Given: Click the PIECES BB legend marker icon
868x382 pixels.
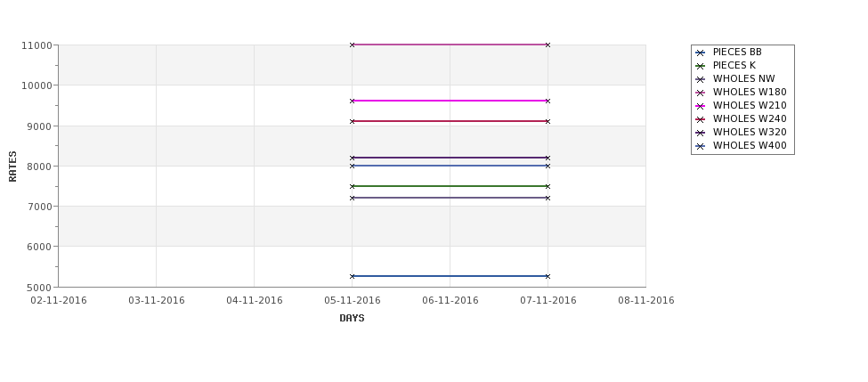Looking at the screenshot, I should point(701,53).
